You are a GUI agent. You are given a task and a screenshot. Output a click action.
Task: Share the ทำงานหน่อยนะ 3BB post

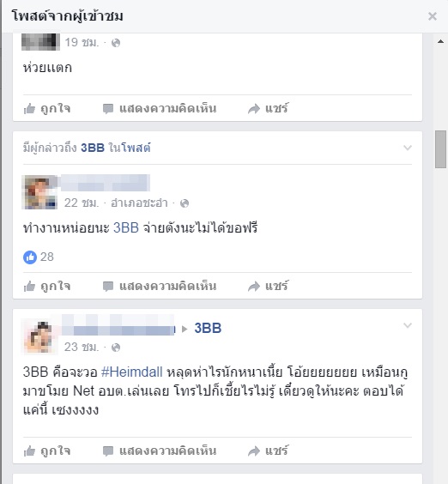(x=268, y=286)
